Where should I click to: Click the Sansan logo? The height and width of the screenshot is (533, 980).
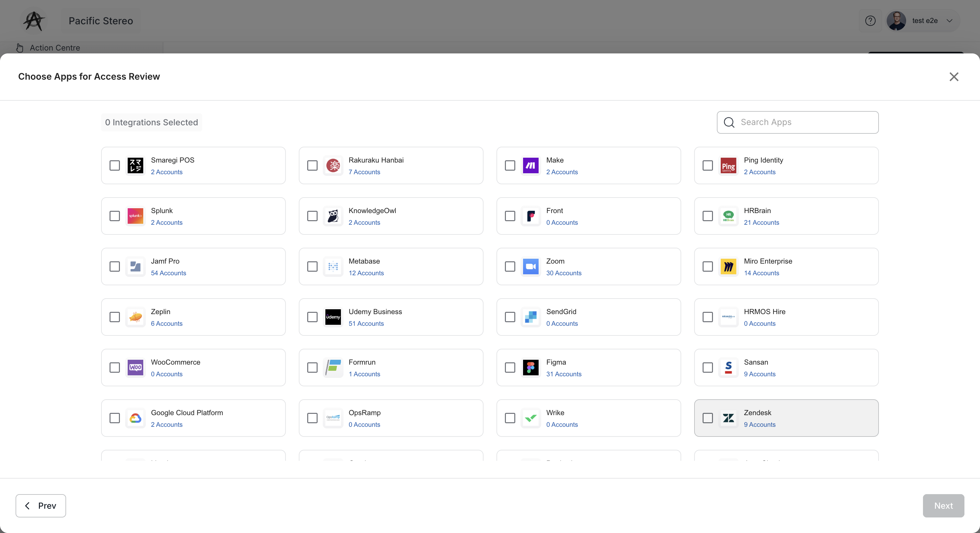728,368
